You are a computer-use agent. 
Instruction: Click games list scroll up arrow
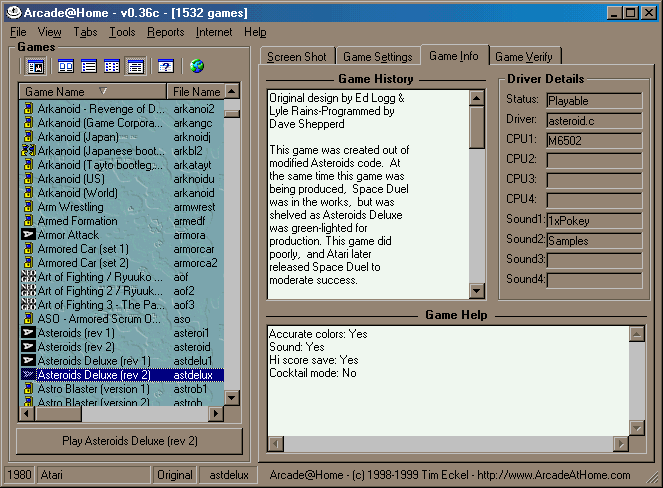(x=232, y=91)
